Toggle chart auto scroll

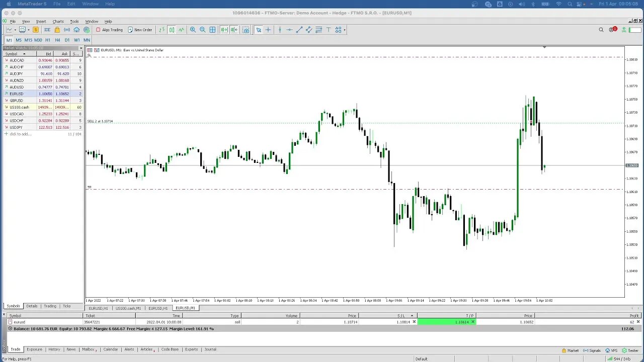click(224, 30)
